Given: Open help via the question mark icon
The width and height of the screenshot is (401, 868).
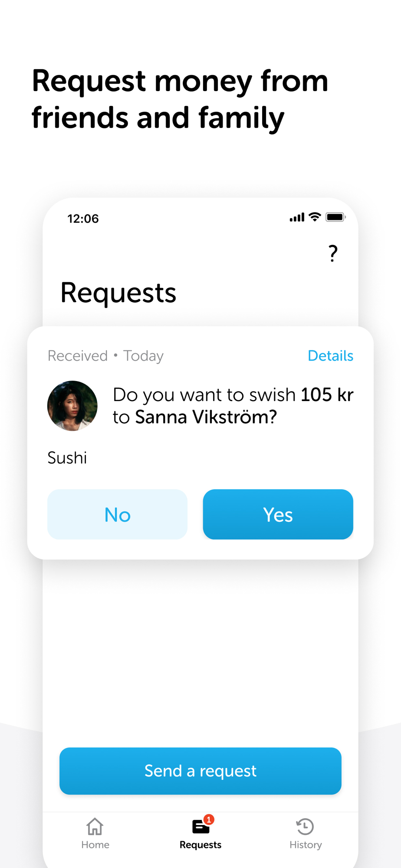Looking at the screenshot, I should coord(333,253).
